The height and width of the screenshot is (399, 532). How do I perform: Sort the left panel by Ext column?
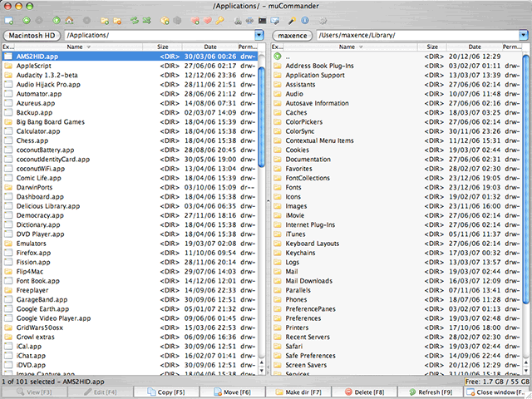click(x=8, y=47)
